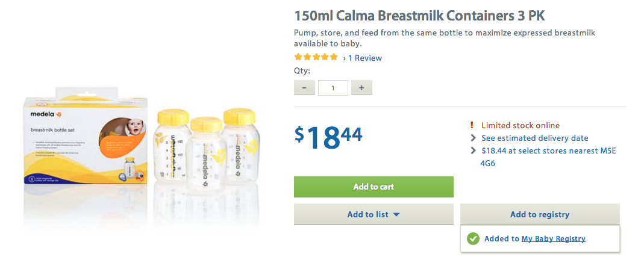
Task: Open the My Baby Registry link
Action: [553, 239]
